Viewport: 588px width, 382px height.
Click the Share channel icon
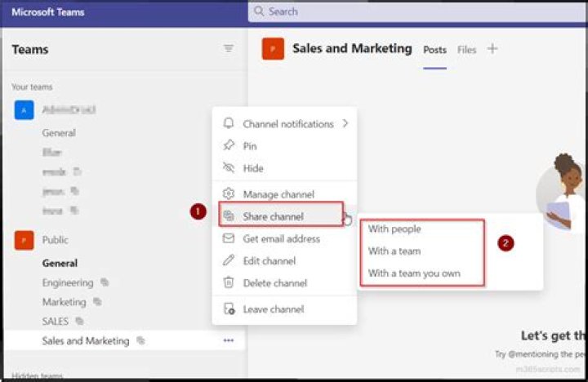[229, 216]
